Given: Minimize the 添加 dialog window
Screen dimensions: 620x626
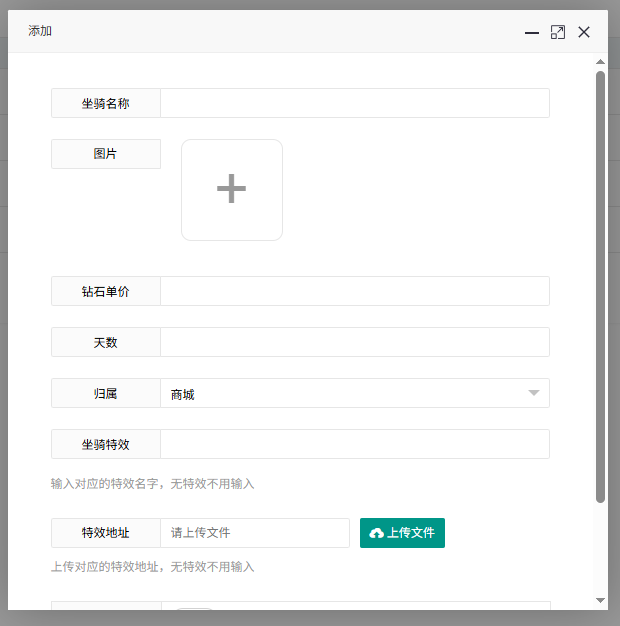Looking at the screenshot, I should pos(532,32).
